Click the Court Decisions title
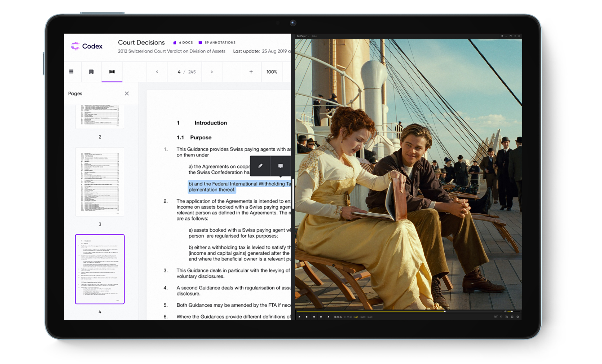602x364 pixels. pyautogui.click(x=141, y=42)
